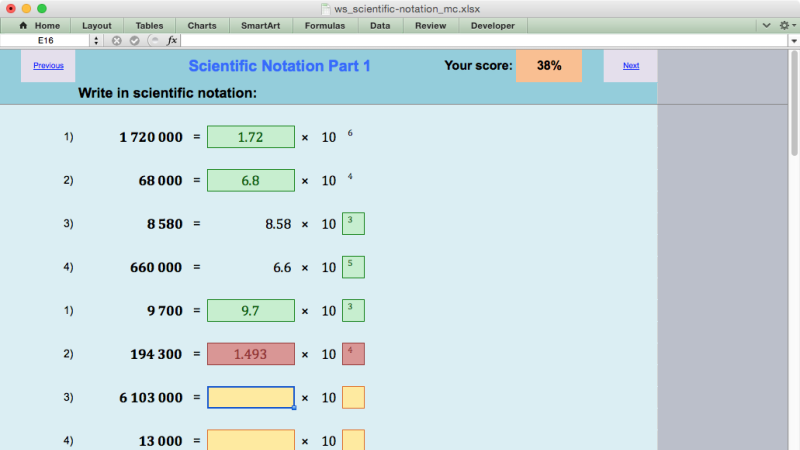This screenshot has width=800, height=450.
Task: Select the answer cell containing 9.7
Action: pos(251,310)
